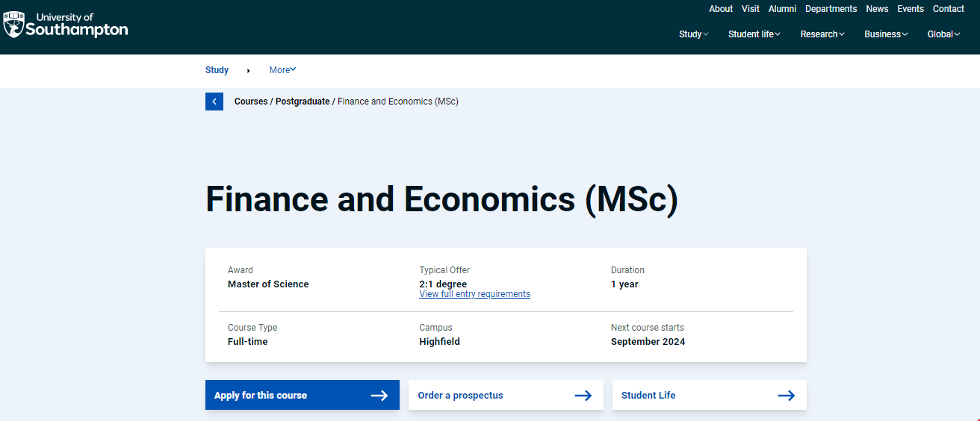Viewport: 980px width, 421px height.
Task: Open the Business dropdown menu
Action: tap(885, 34)
